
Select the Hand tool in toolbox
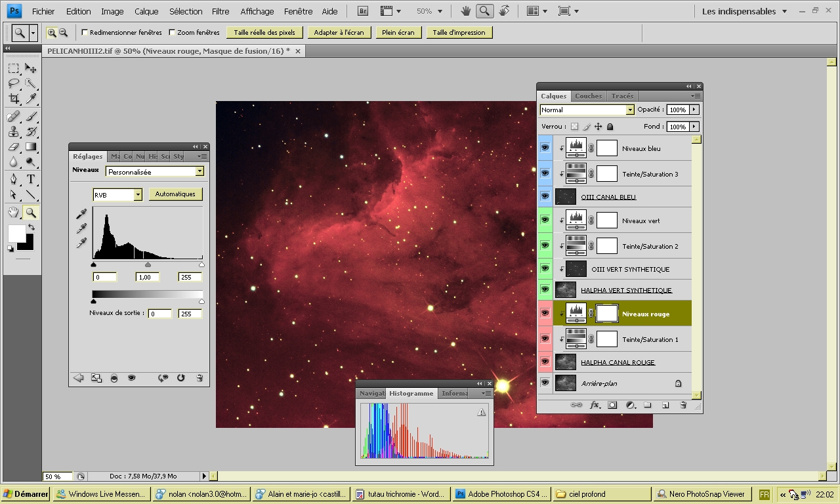pyautogui.click(x=14, y=212)
